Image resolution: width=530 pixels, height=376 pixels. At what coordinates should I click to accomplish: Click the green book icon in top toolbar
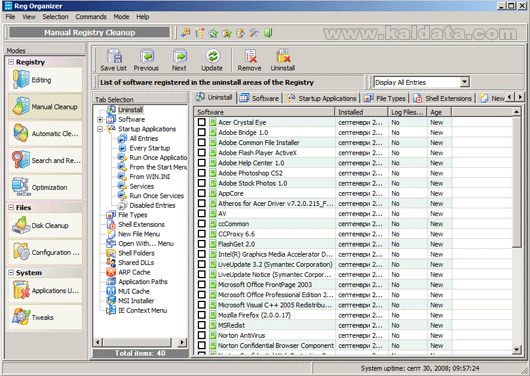coord(268,33)
